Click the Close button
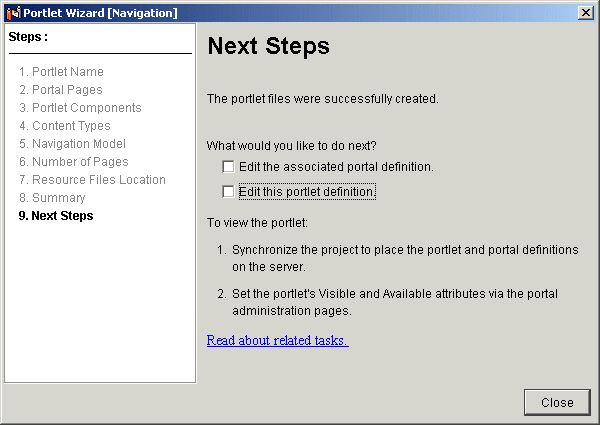Image resolution: width=600 pixels, height=425 pixels. tap(557, 402)
